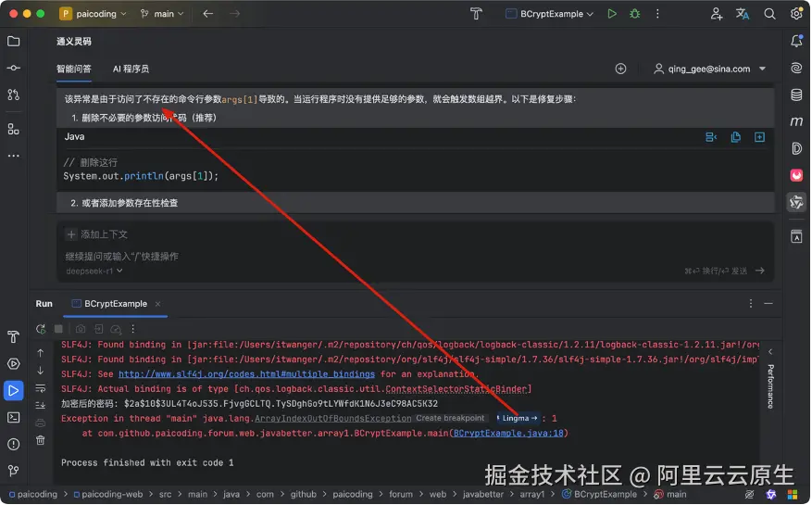Show more tool windows ellipsis in left sidebar
This screenshot has width=812, height=505.
[x=14, y=156]
